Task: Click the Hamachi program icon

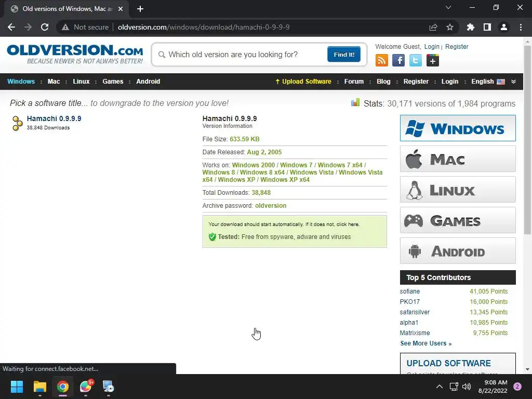Action: click(17, 123)
